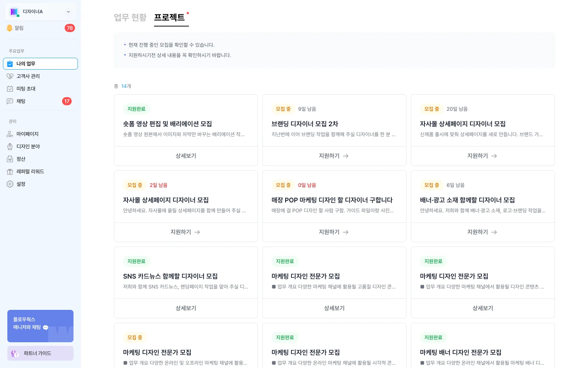This screenshot has height=368, width=588.
Task: Click 모집 중 badge on 9일 남음 card
Action: [x=283, y=109]
